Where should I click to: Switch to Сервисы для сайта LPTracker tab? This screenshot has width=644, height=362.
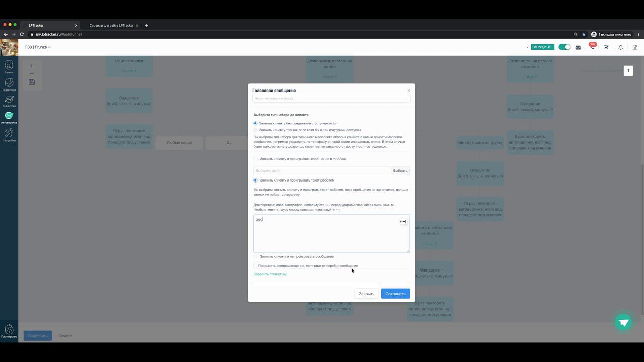point(111,25)
